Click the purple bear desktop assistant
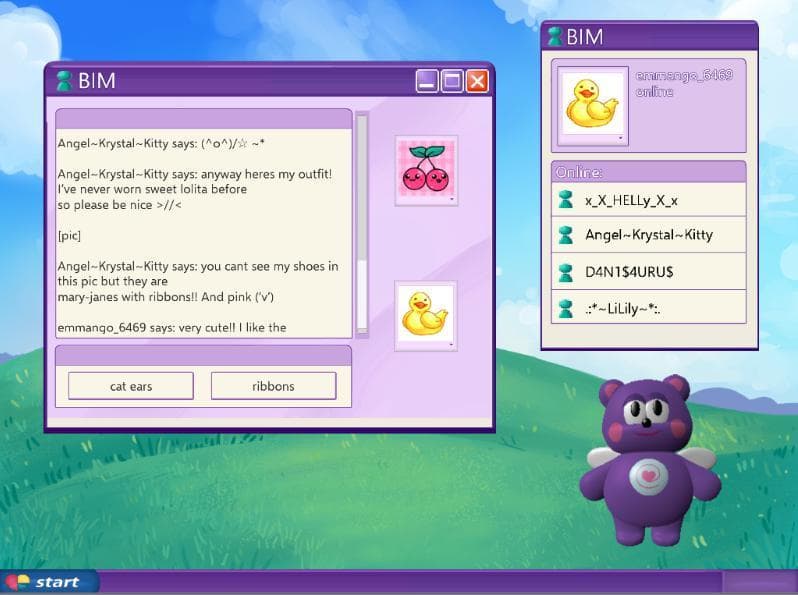 (650, 460)
